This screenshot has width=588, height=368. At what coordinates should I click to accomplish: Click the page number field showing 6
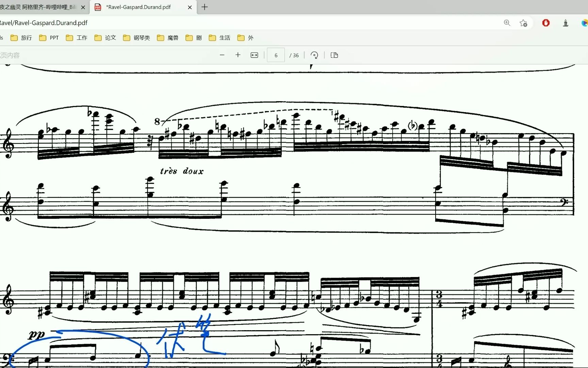pos(276,55)
